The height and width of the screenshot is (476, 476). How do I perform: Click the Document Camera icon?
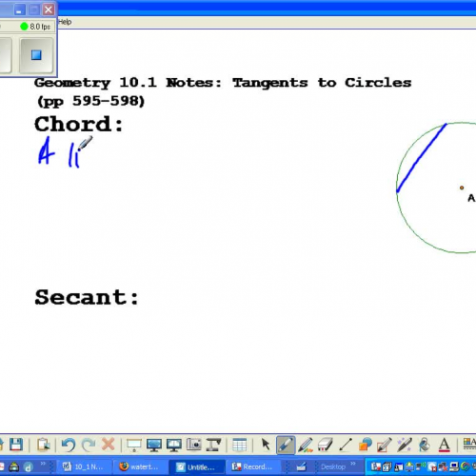pyautogui.click(x=213, y=445)
